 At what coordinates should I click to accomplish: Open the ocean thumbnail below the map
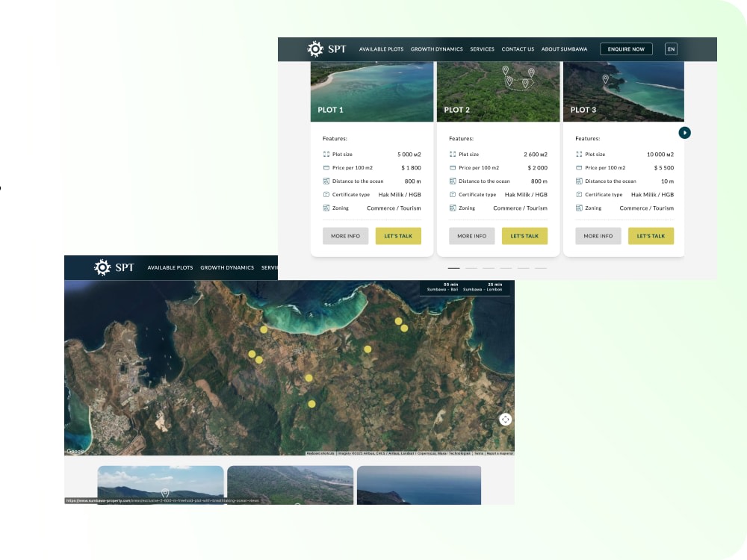419,485
